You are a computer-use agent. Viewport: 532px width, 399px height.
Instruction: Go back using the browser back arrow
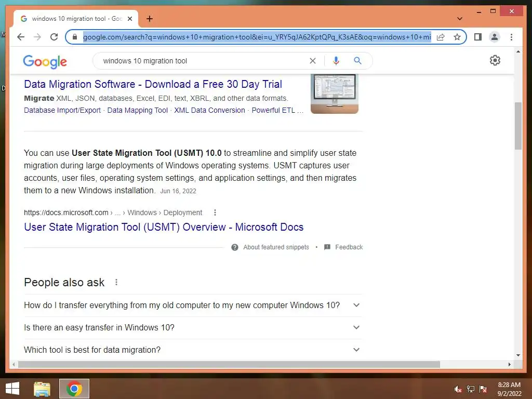coord(21,37)
